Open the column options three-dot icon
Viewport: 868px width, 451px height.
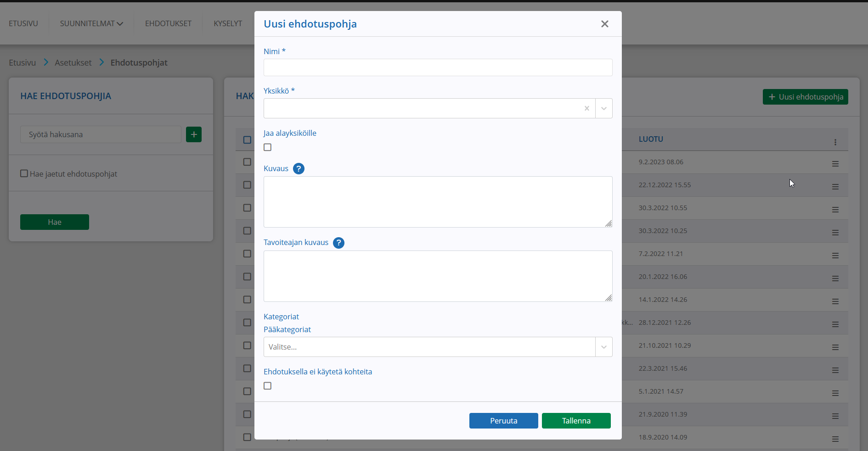coord(835,142)
